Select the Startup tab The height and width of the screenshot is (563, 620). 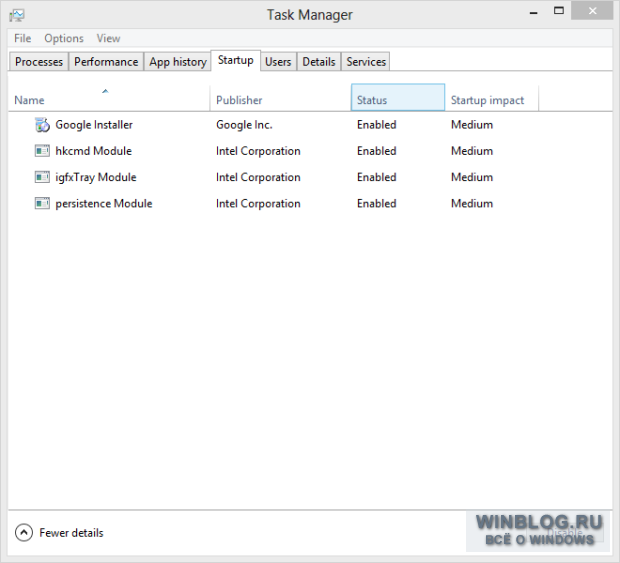click(x=236, y=60)
